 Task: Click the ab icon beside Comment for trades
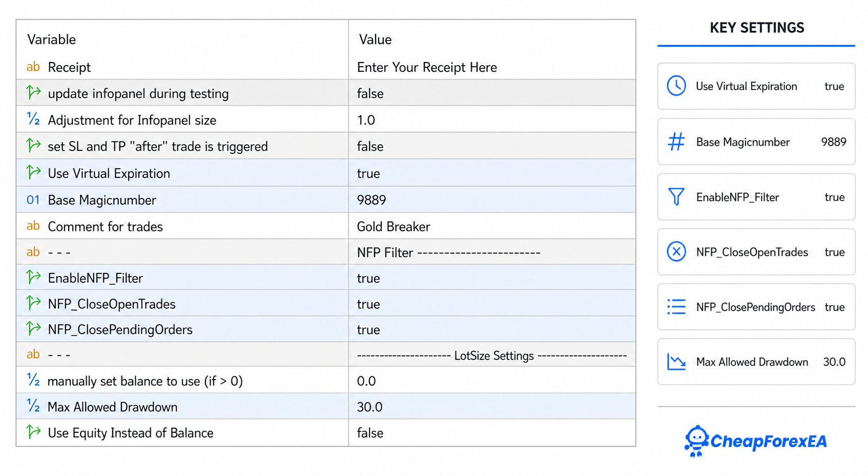click(33, 226)
